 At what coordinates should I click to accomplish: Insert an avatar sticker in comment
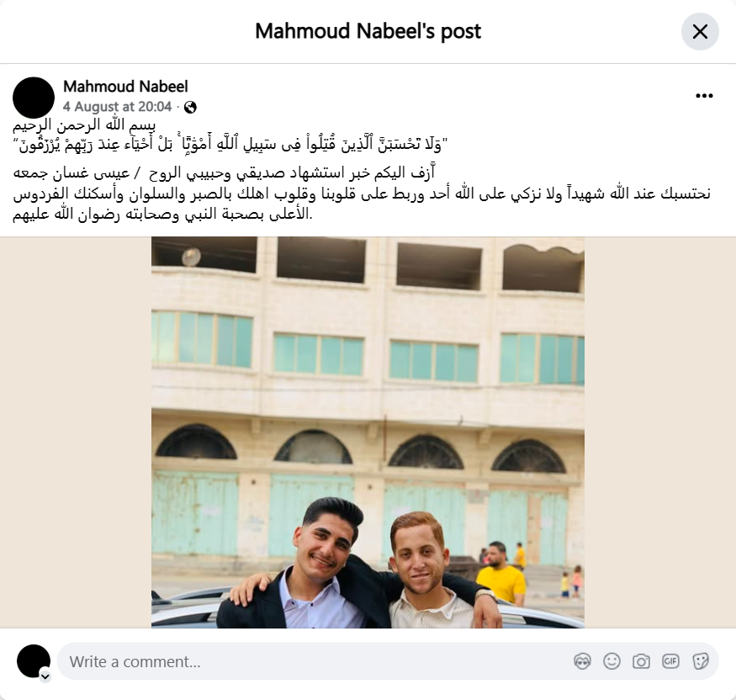[x=582, y=661]
